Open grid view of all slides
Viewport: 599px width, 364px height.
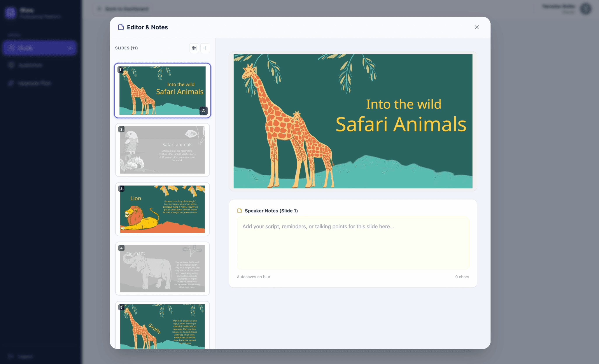[194, 48]
